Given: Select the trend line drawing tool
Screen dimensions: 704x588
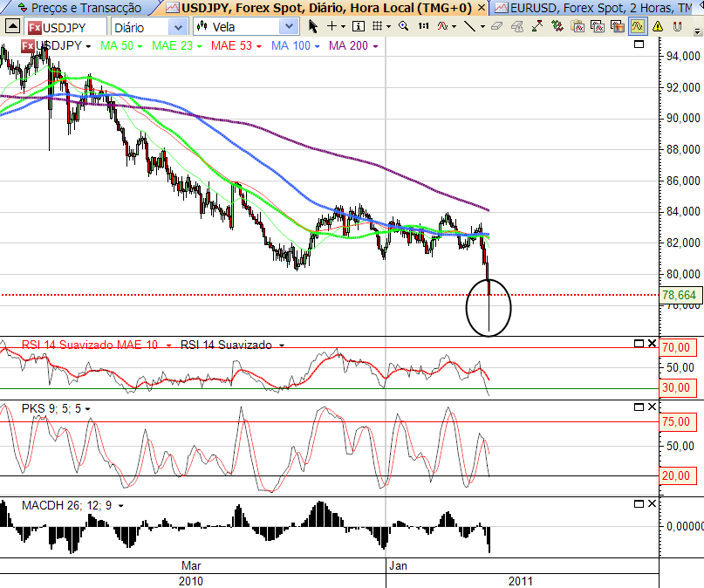Looking at the screenshot, I should point(469,26).
